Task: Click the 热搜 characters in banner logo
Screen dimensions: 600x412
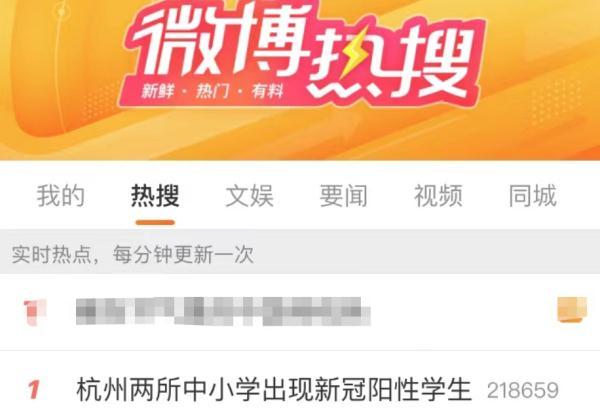Action: [392, 61]
